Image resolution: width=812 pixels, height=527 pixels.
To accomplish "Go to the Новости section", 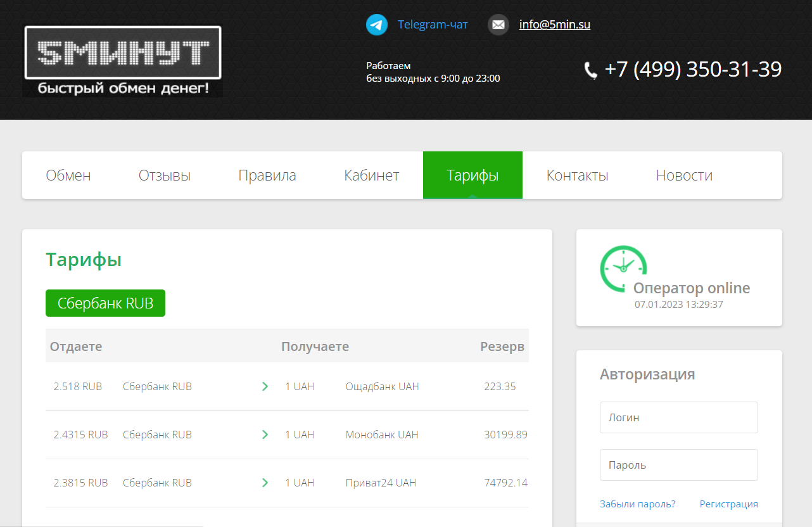I will 684,175.
